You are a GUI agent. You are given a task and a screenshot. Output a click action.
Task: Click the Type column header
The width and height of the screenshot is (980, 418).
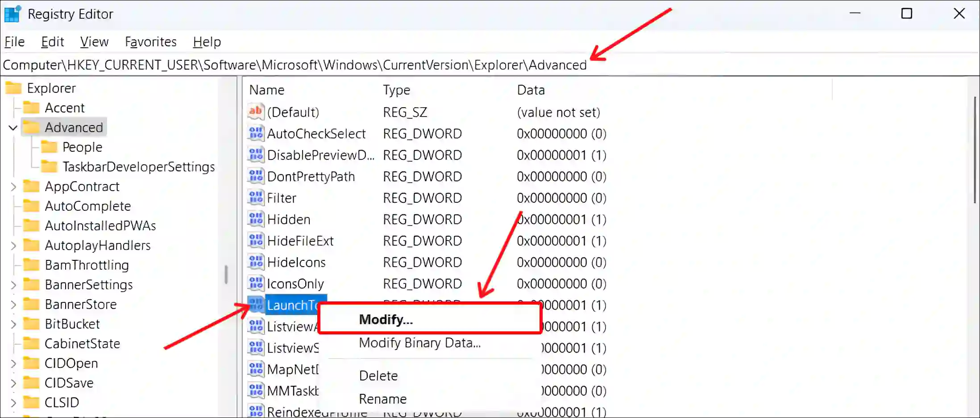[x=397, y=90]
